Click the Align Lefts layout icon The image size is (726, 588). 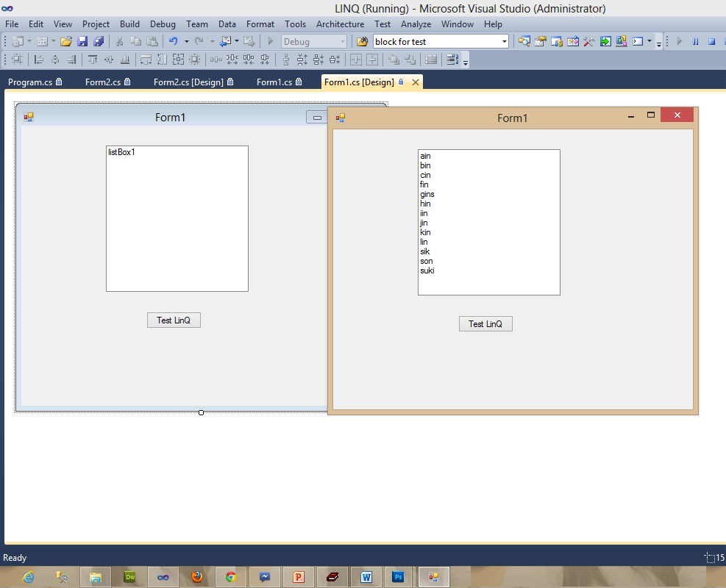(x=38, y=60)
